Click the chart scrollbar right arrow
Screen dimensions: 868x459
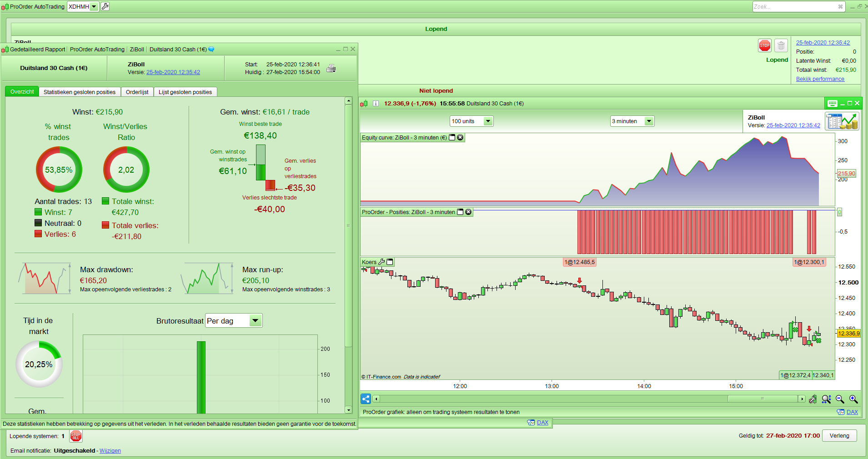click(x=802, y=399)
